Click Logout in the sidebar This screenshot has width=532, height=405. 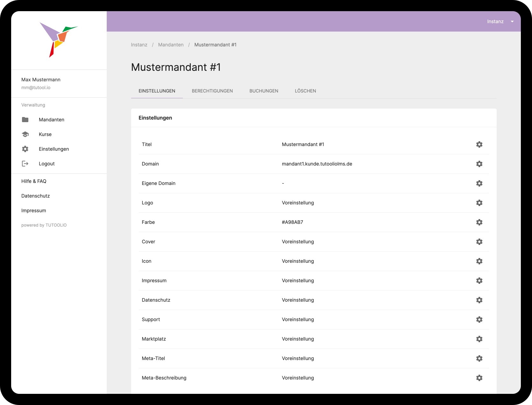tap(47, 164)
